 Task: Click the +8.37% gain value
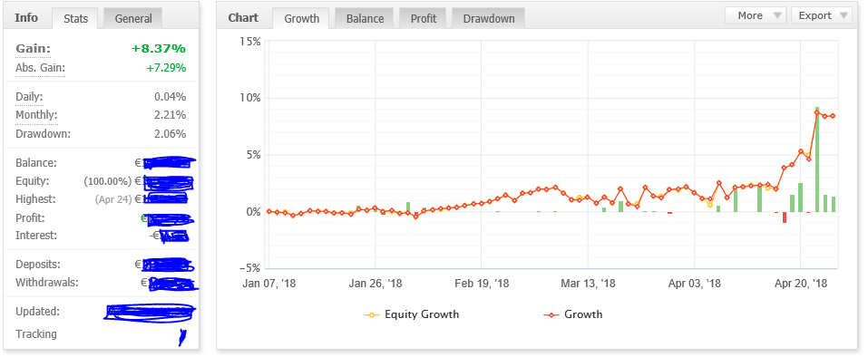click(x=159, y=49)
